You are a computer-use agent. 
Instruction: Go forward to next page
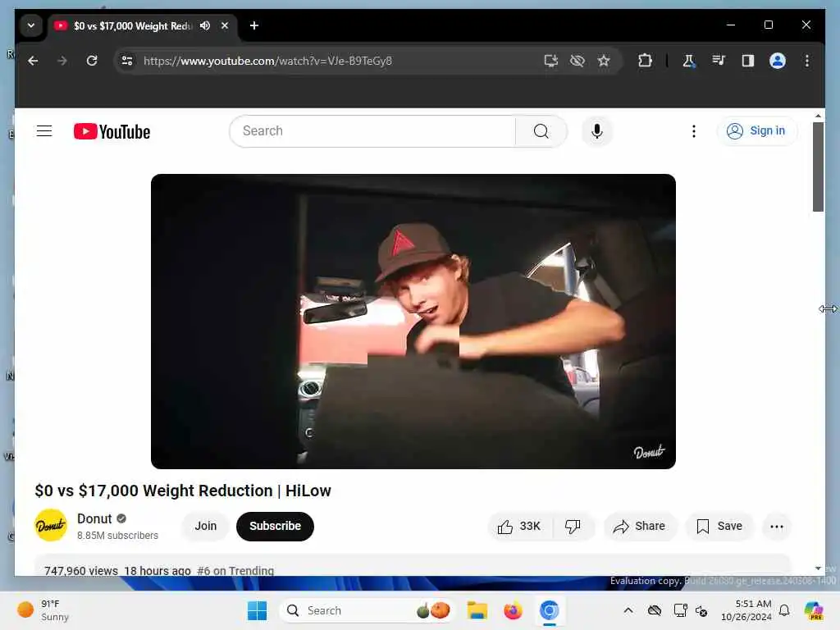[x=62, y=61]
